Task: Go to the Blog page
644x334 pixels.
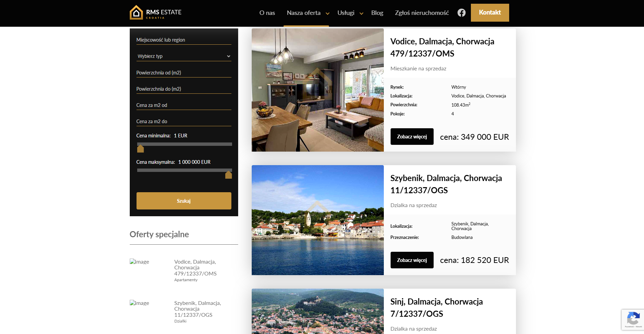Action: [377, 13]
